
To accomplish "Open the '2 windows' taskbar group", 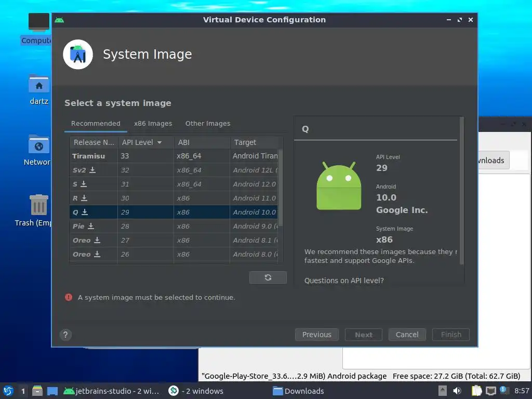I will [x=196, y=391].
